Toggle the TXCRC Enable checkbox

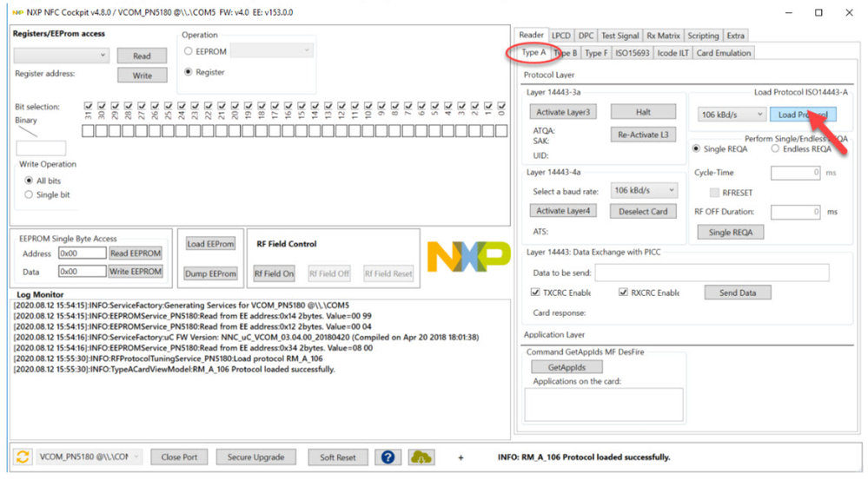click(535, 292)
